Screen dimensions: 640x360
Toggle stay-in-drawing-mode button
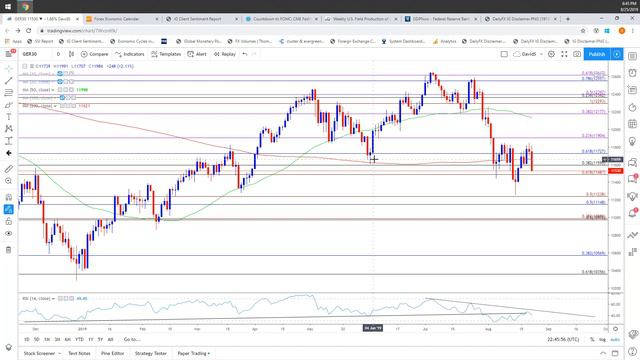9,209
